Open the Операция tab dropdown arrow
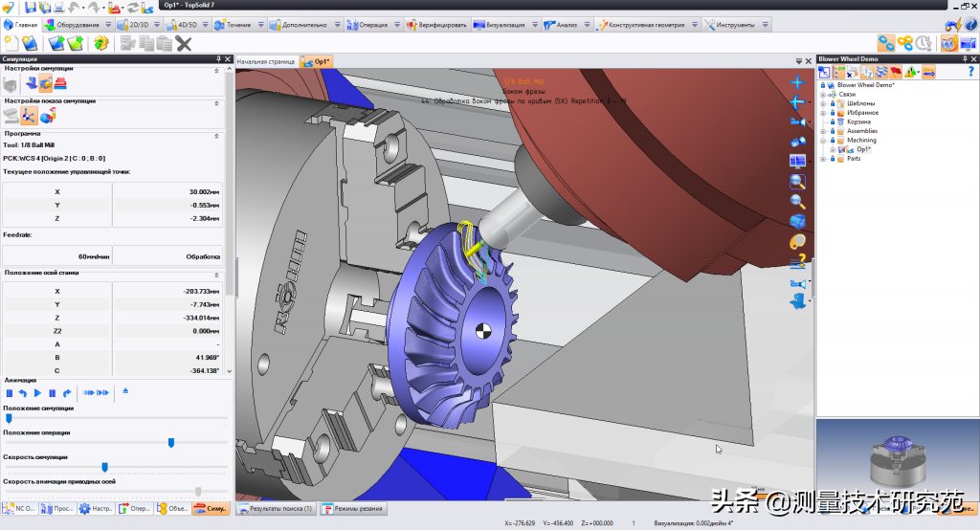The image size is (980, 530). click(397, 25)
